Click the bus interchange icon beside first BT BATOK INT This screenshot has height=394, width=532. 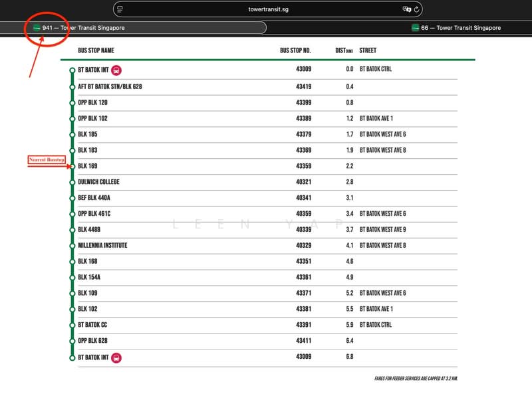pyautogui.click(x=116, y=70)
